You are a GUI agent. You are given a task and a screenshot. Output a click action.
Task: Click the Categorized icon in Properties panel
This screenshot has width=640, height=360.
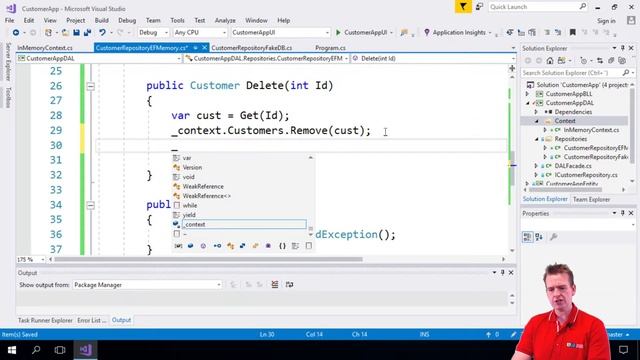[x=527, y=237]
